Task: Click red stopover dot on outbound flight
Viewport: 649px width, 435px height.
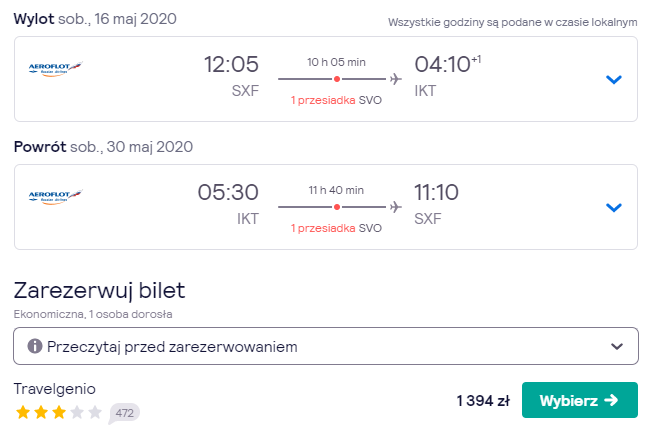Action: 337,79
